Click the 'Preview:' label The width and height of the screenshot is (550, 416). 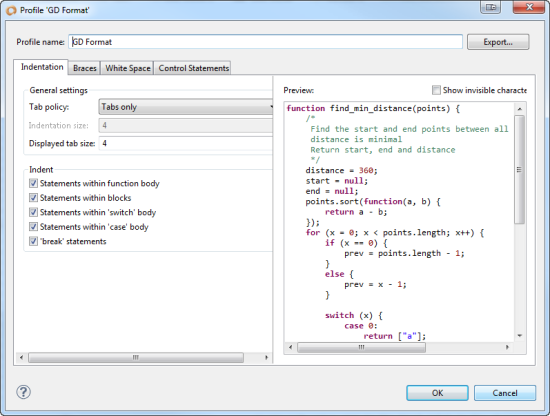pos(299,90)
